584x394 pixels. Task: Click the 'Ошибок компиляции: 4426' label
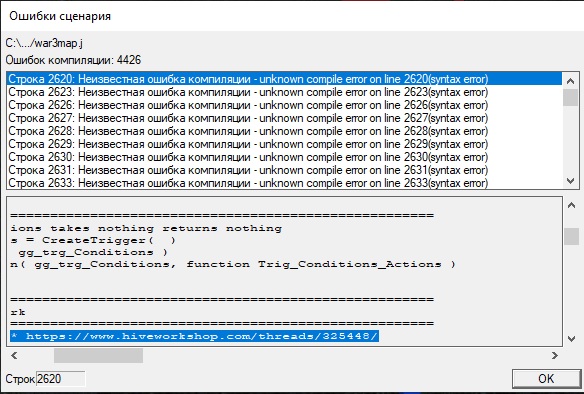pyautogui.click(x=73, y=60)
